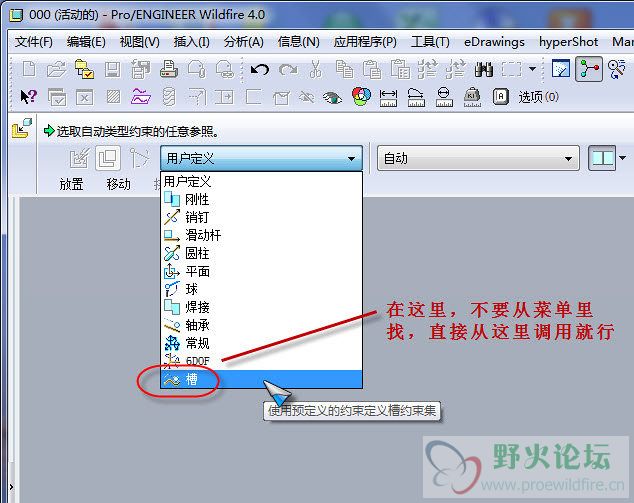Select 6DOF connection option
This screenshot has width=634, height=503.
tap(261, 361)
